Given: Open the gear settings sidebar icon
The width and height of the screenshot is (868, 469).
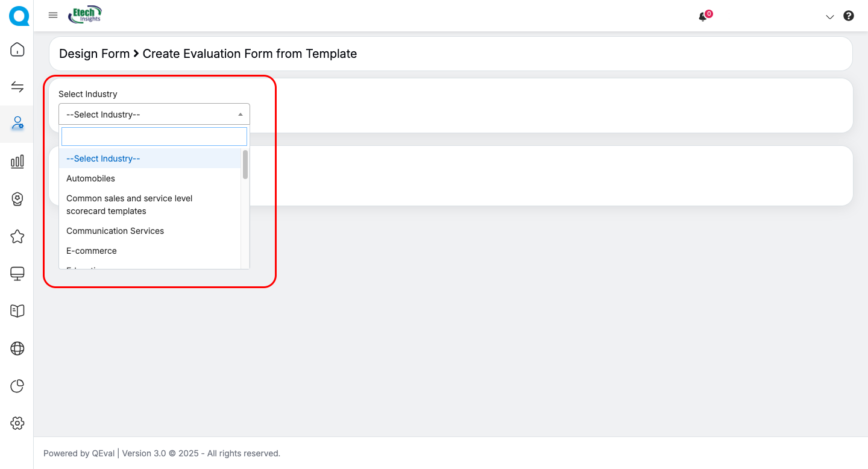Looking at the screenshot, I should coord(17,423).
